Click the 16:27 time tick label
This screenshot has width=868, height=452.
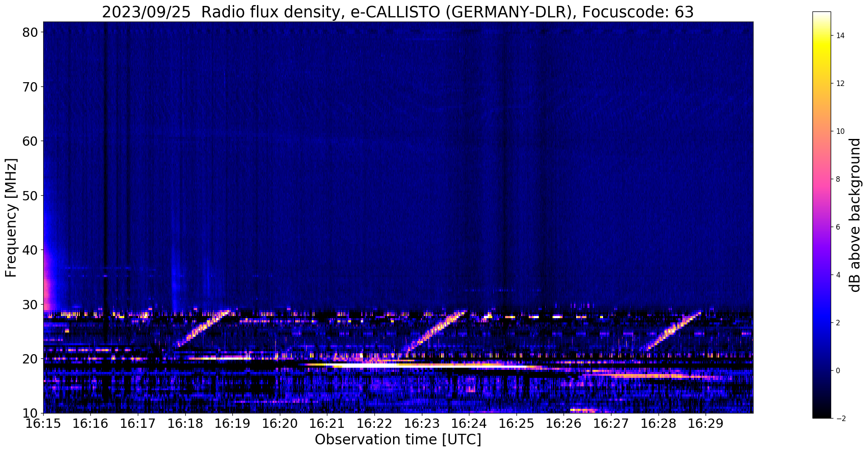point(611,424)
